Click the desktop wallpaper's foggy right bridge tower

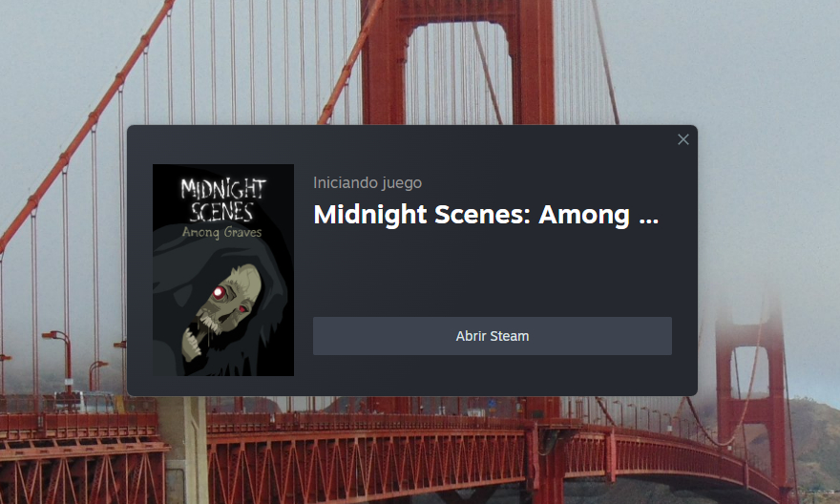(x=751, y=375)
